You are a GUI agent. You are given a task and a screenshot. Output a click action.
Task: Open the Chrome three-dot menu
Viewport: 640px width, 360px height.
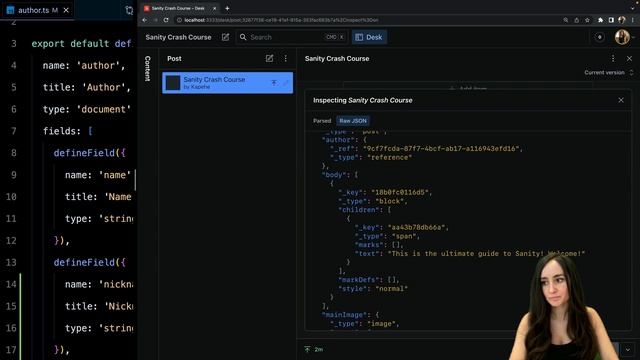[x=633, y=20]
